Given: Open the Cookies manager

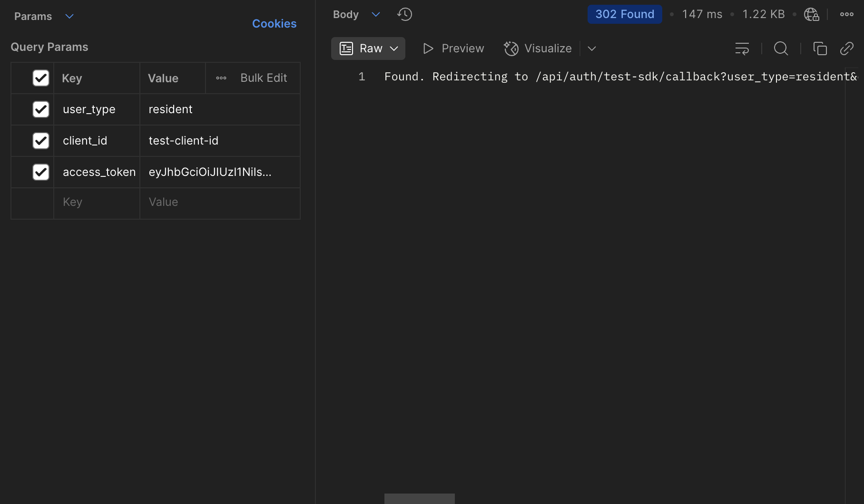Looking at the screenshot, I should [274, 23].
